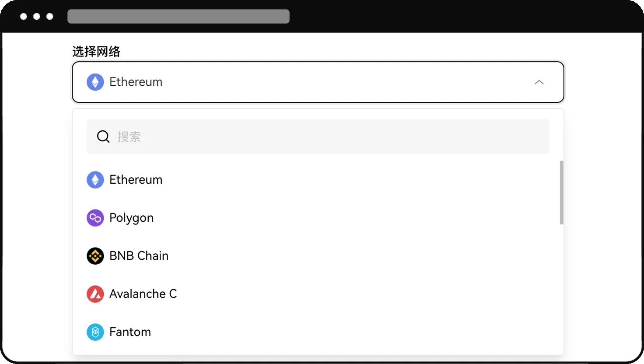
Task: Select the BNB Chain network label
Action: [139, 256]
